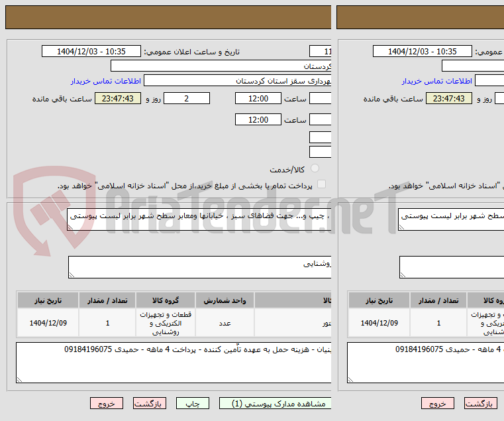Open اطلاعات تماس خریدار link in the right panel

pos(437,81)
